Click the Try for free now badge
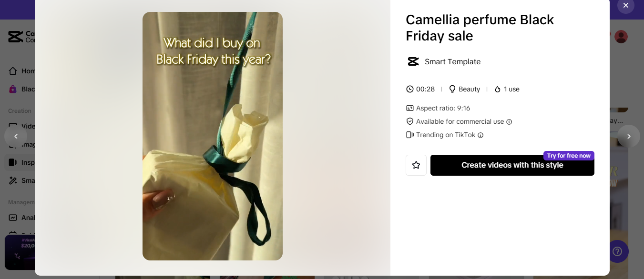This screenshot has width=644, height=279. [x=569, y=156]
